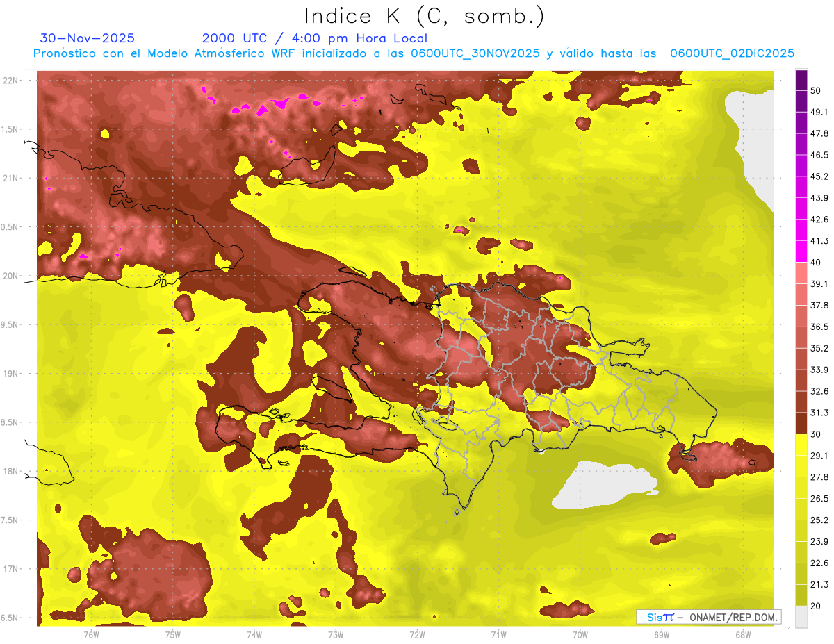Image resolution: width=834 pixels, height=644 pixels.
Task: Click the colorbar value '25.2'
Action: tap(819, 520)
